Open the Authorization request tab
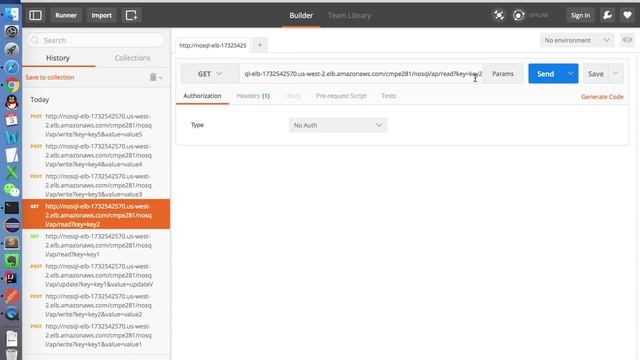640x360 pixels. click(202, 96)
